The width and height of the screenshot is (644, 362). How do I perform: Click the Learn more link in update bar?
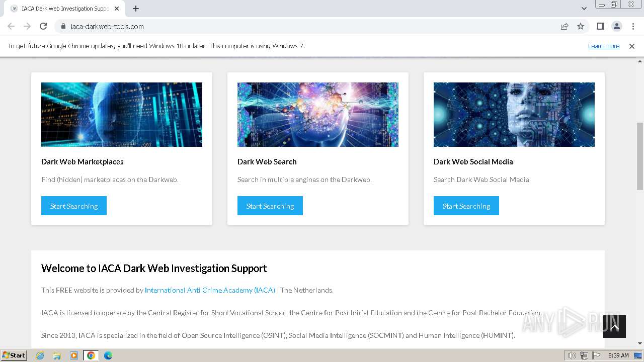pos(604,46)
